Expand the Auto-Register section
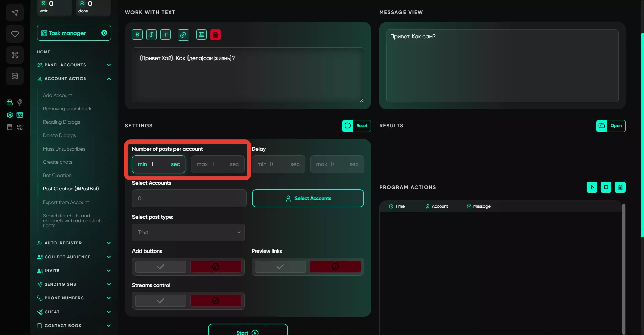This screenshot has width=644, height=335. click(x=74, y=243)
